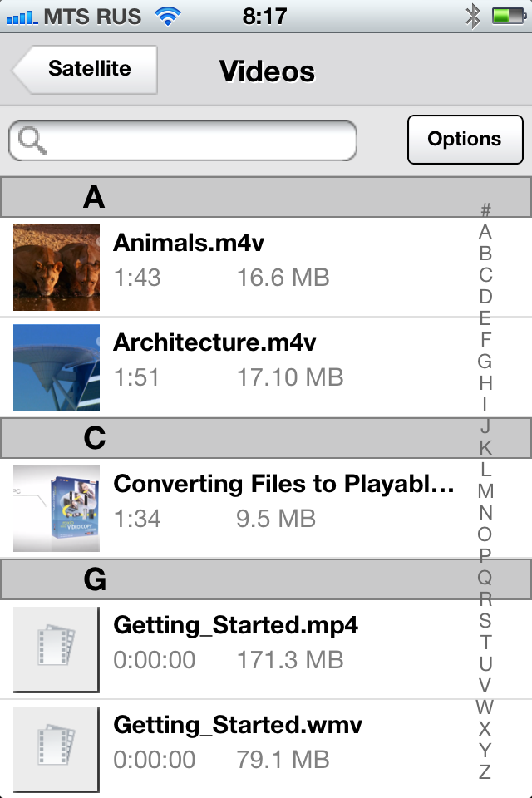
Task: Tap the Satellite back button
Action: tap(86, 70)
